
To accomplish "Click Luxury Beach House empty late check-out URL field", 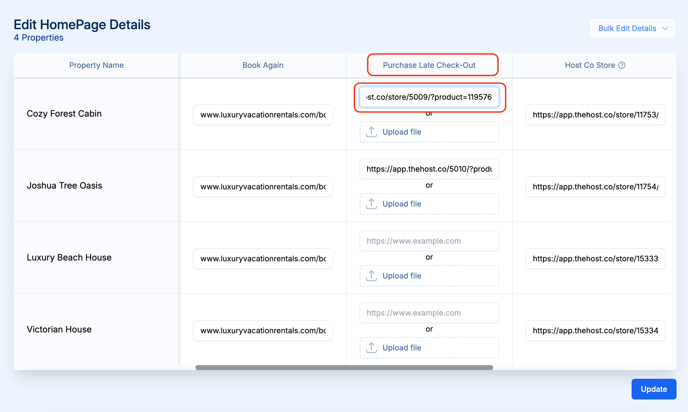I will 429,241.
